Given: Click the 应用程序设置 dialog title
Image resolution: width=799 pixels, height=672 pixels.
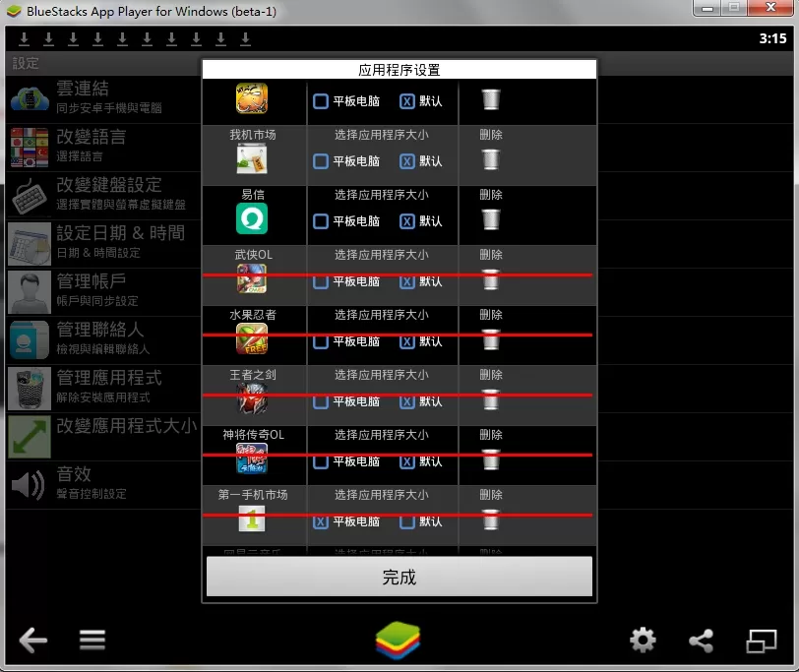Looking at the screenshot, I should tap(399, 70).
